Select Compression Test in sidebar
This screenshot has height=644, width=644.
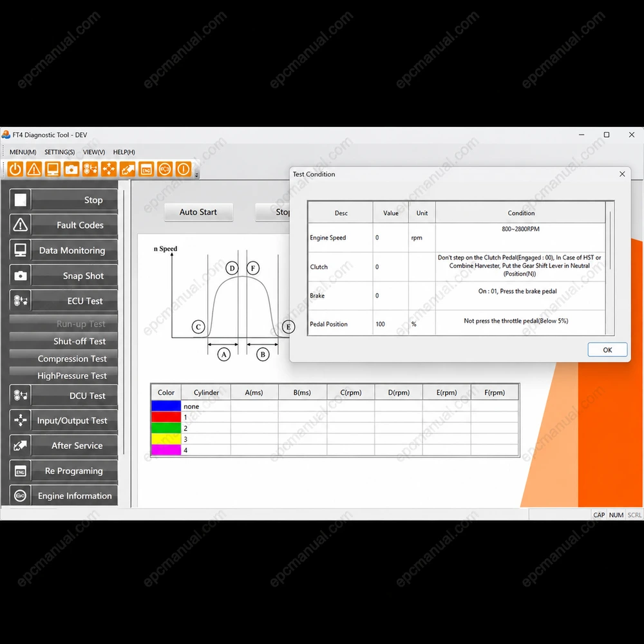pyautogui.click(x=63, y=359)
